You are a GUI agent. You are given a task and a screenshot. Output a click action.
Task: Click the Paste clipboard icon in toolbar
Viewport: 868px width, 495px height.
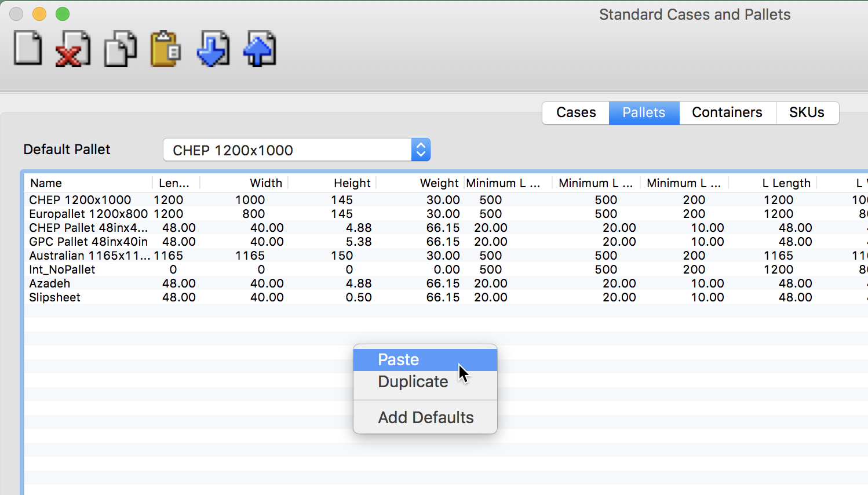166,49
